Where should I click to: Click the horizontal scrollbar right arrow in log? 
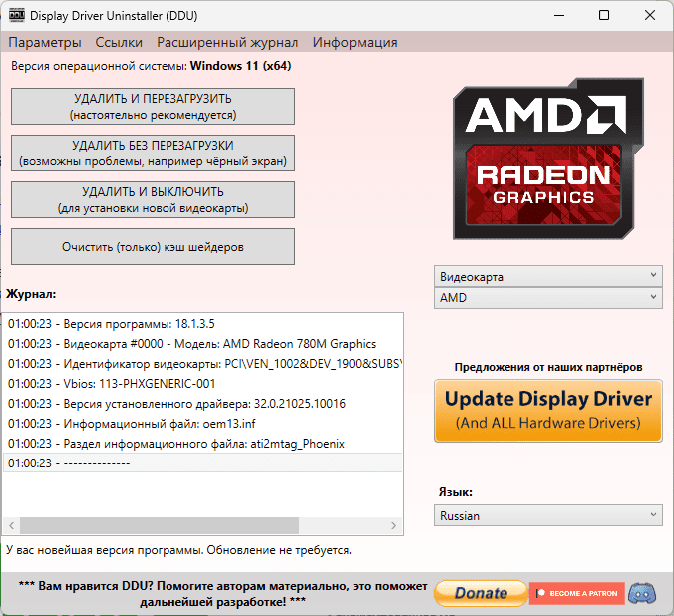pos(396,525)
